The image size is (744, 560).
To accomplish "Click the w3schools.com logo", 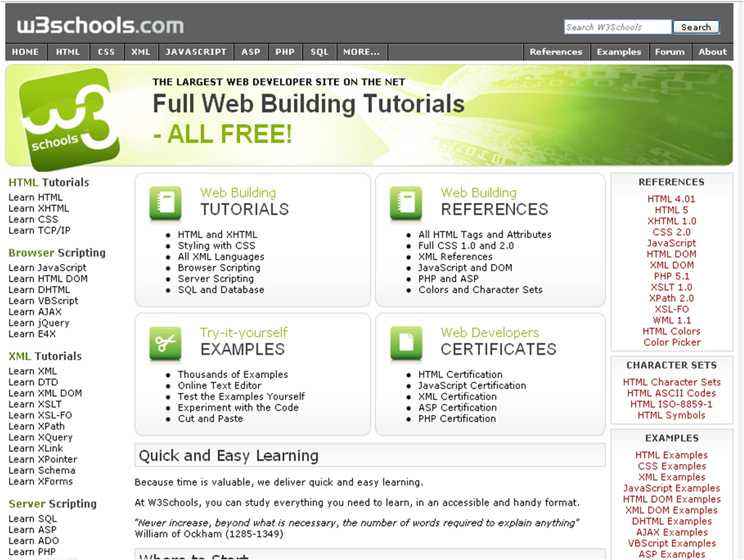I will point(99,24).
